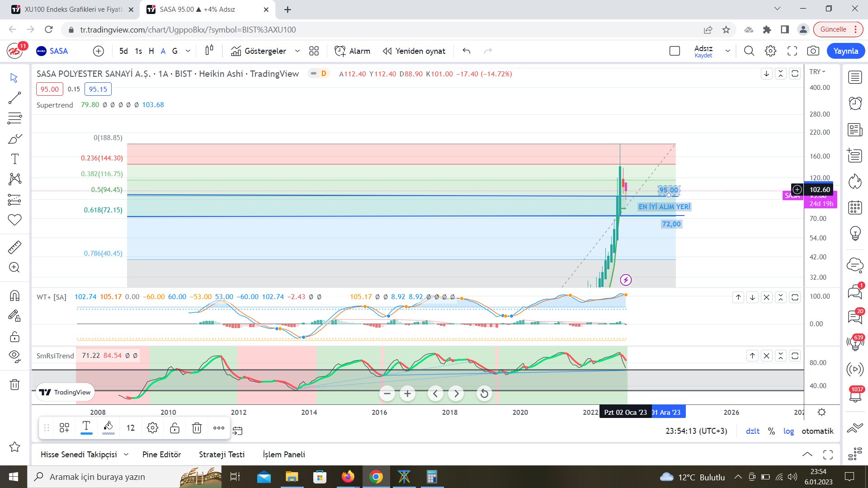Open the Alarm creation dialog
Image resolution: width=868 pixels, height=488 pixels.
point(352,51)
